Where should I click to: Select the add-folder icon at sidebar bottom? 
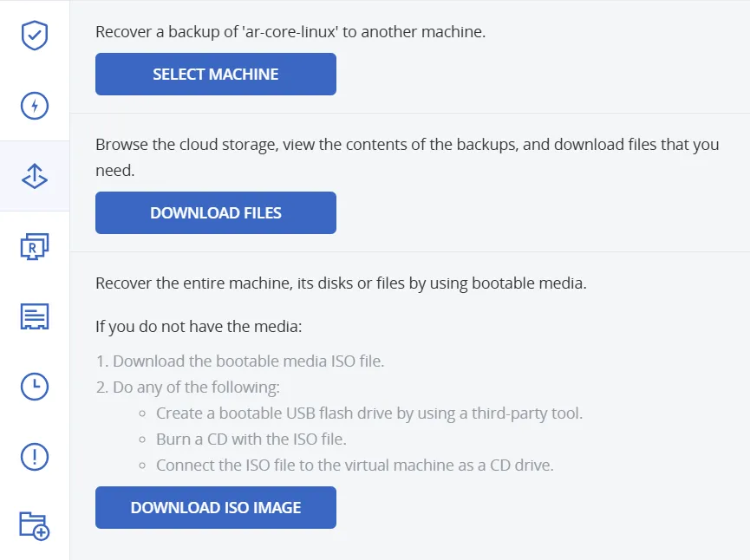(x=34, y=526)
